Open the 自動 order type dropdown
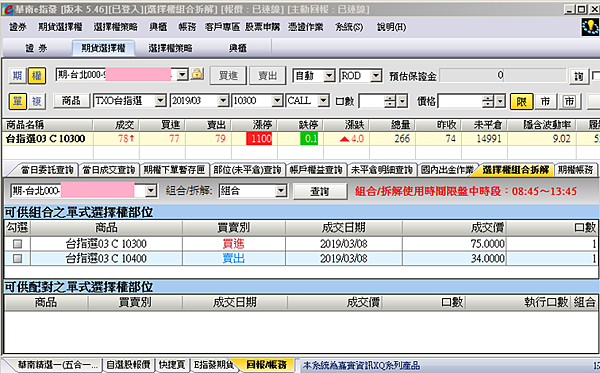 click(x=329, y=76)
